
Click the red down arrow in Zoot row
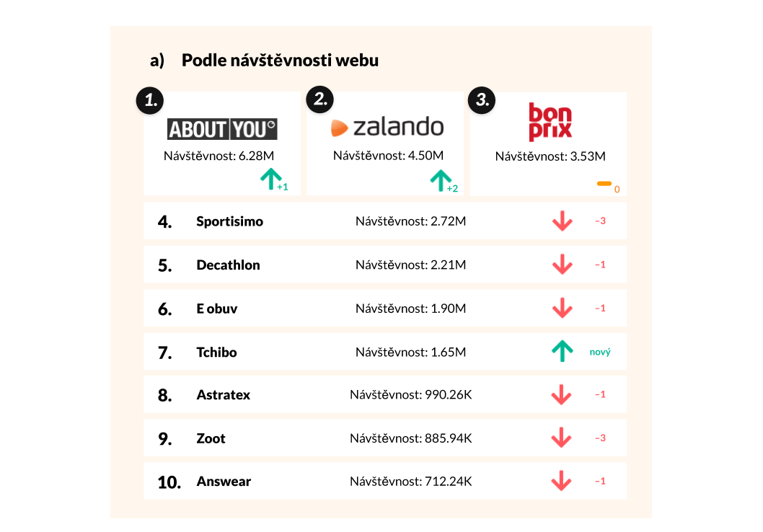pos(562,438)
